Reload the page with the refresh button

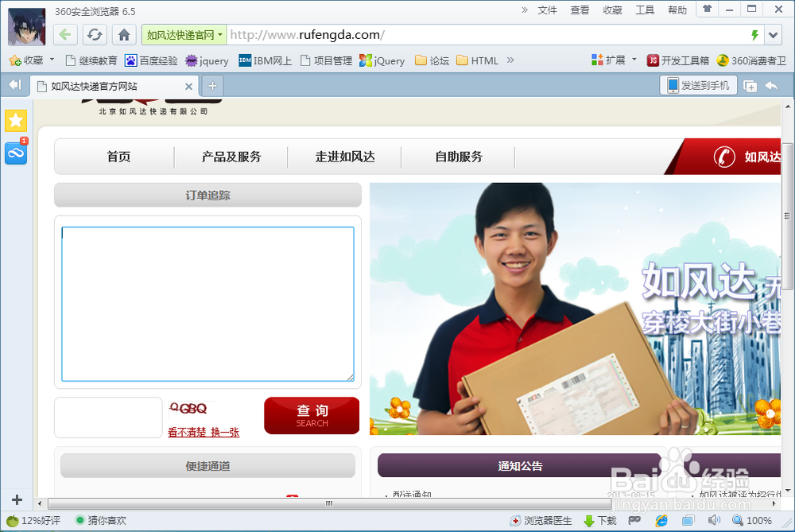point(95,35)
